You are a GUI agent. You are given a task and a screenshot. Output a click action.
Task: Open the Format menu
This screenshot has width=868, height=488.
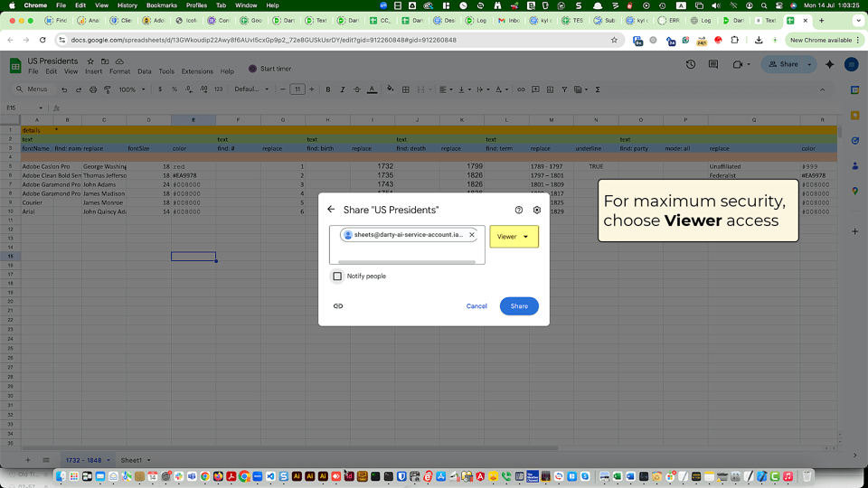[x=119, y=71]
